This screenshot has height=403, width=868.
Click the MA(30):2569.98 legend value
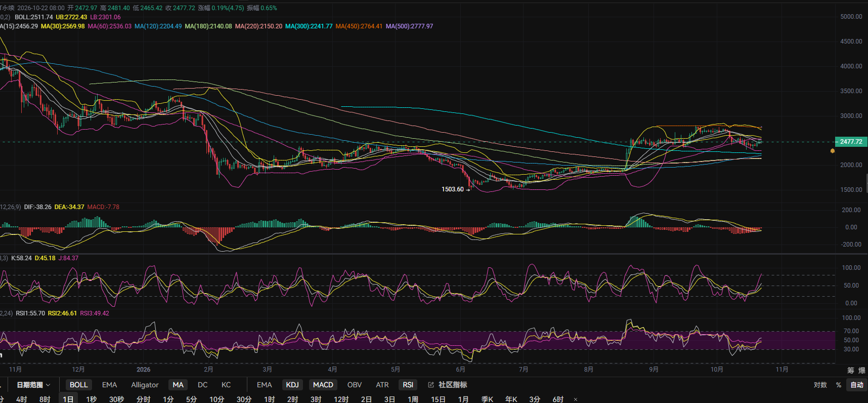tap(63, 26)
